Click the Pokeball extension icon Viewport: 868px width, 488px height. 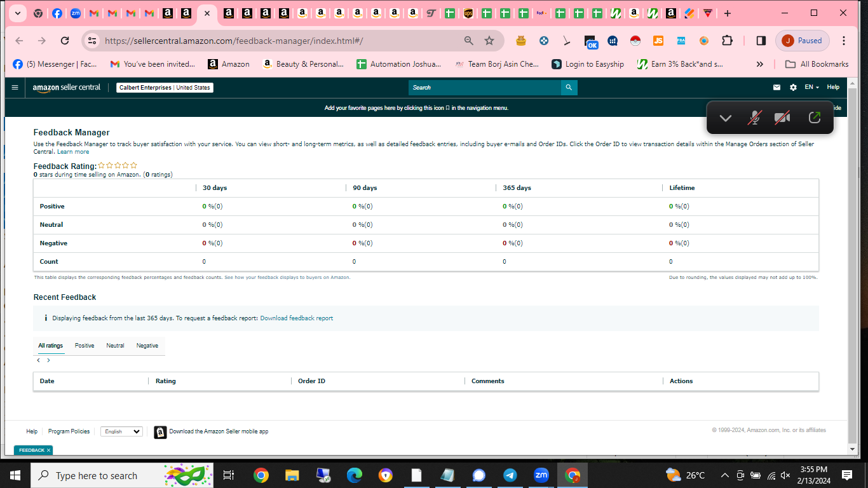(635, 41)
